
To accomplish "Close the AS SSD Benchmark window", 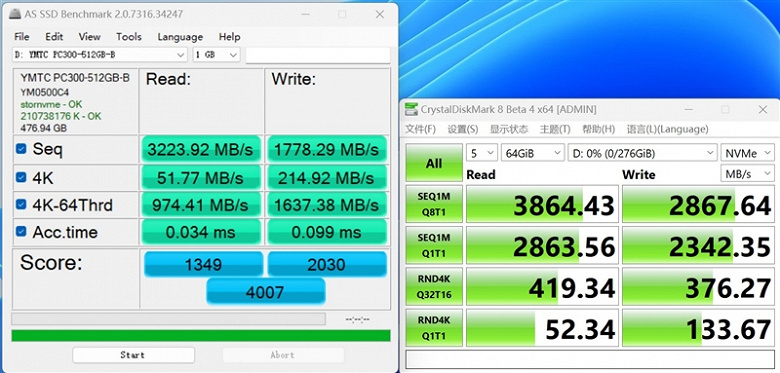I will (380, 14).
